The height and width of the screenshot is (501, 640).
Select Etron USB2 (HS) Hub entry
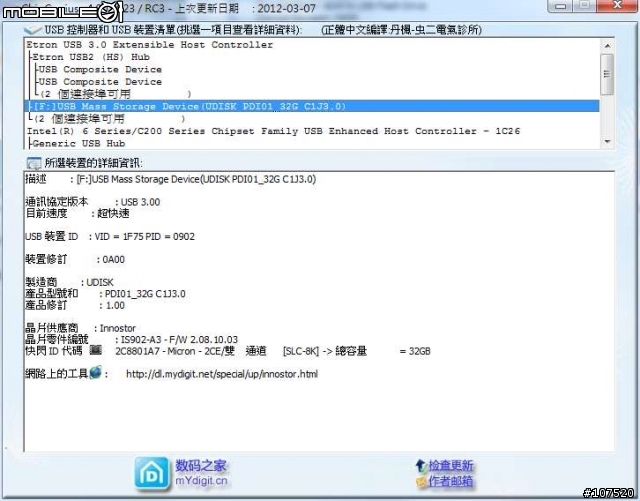click(91, 57)
